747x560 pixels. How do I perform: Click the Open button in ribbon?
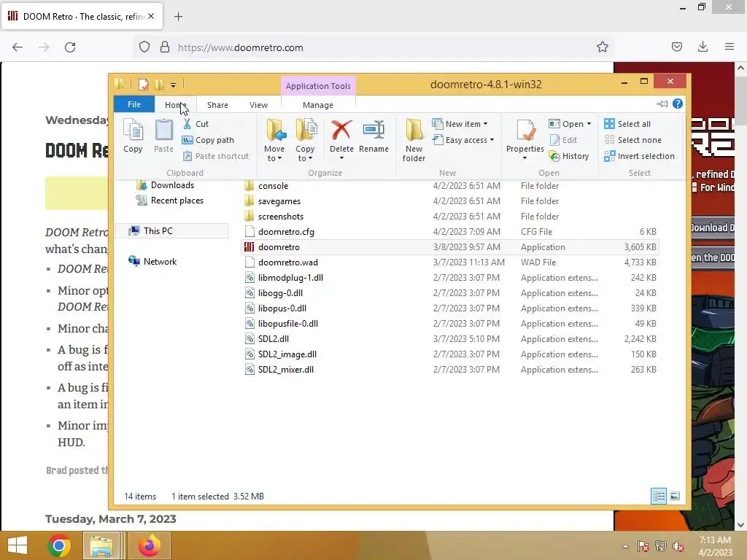pyautogui.click(x=566, y=124)
